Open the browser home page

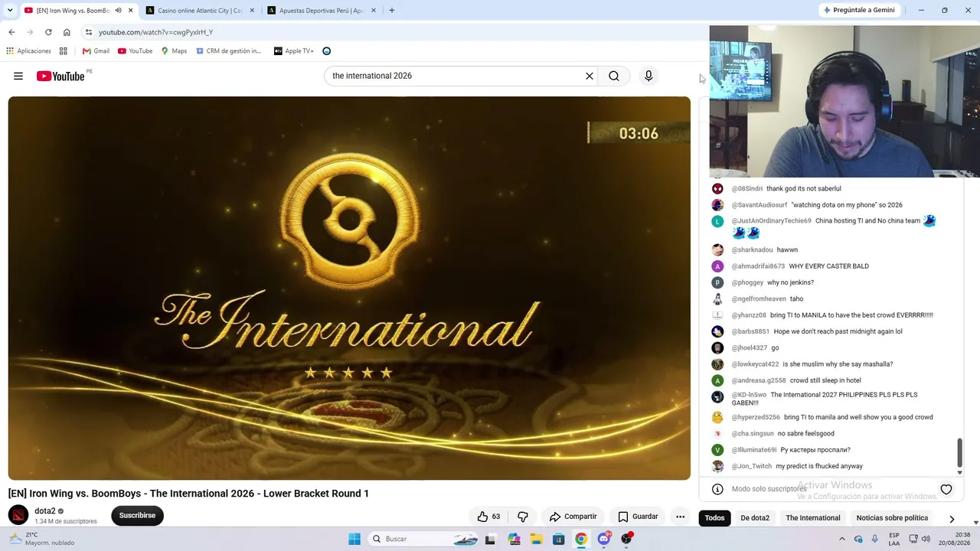[67, 32]
